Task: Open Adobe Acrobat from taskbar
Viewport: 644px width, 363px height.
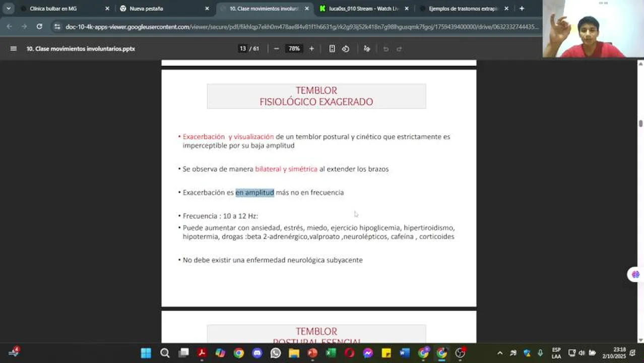Action: [202, 353]
